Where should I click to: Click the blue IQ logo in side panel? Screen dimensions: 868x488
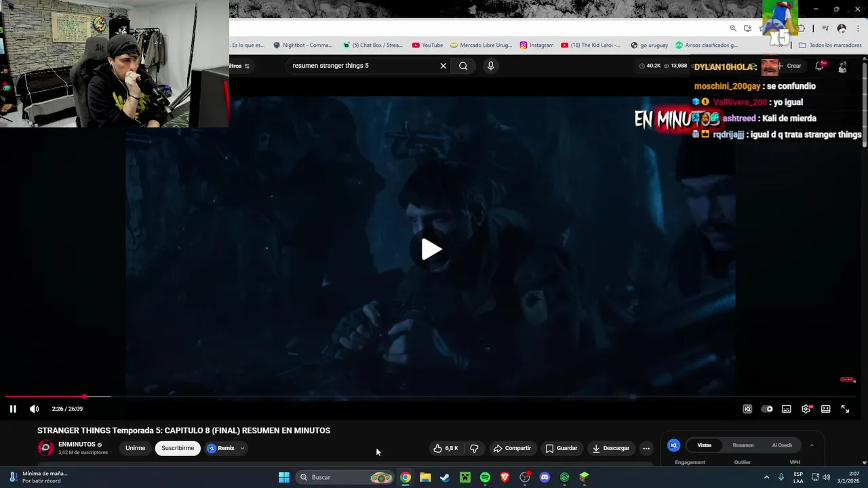(x=673, y=445)
